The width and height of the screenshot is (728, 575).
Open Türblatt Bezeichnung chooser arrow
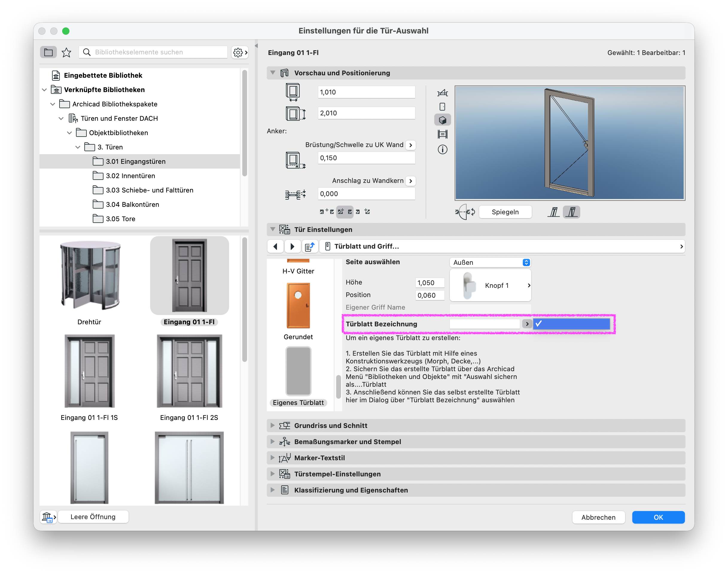(x=527, y=324)
